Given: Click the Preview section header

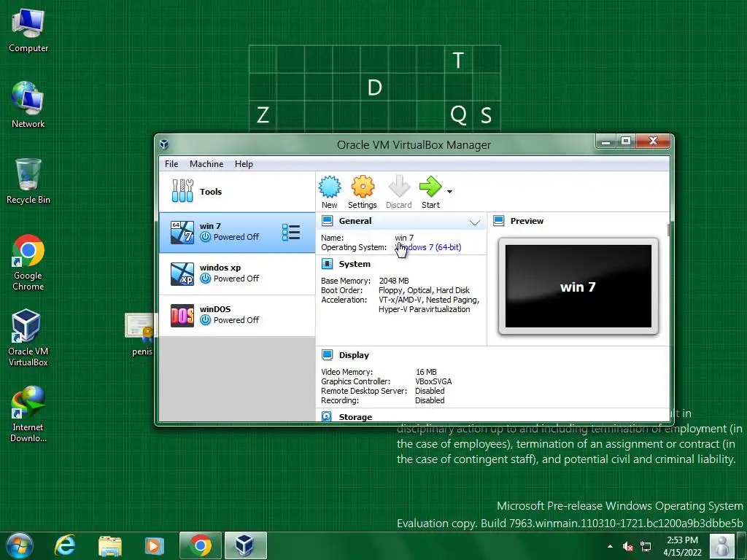Looking at the screenshot, I should [527, 221].
